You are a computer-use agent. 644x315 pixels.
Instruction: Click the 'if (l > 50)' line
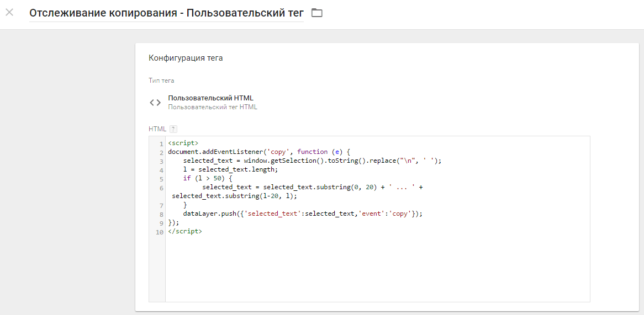click(x=208, y=178)
